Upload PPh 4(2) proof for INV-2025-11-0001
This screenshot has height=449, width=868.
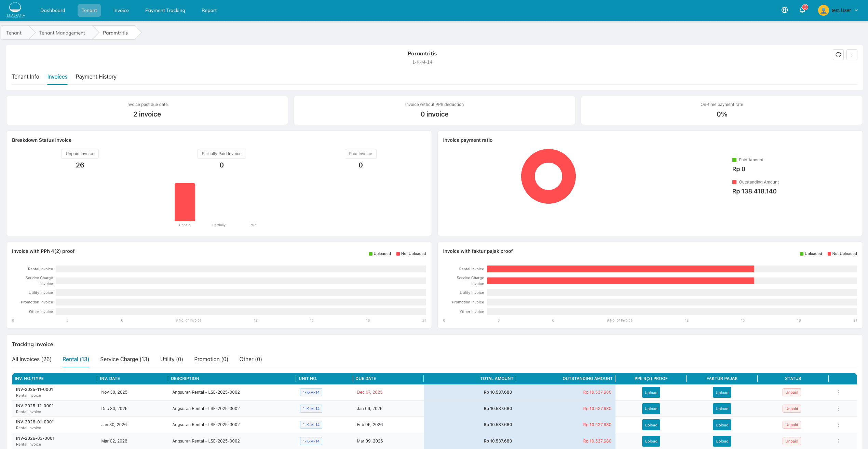point(651,392)
